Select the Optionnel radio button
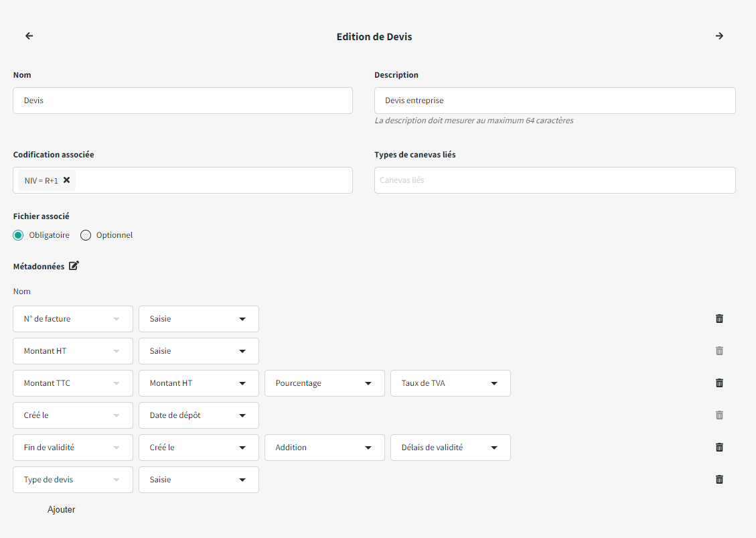Viewport: 756px width, 538px height. coord(86,235)
